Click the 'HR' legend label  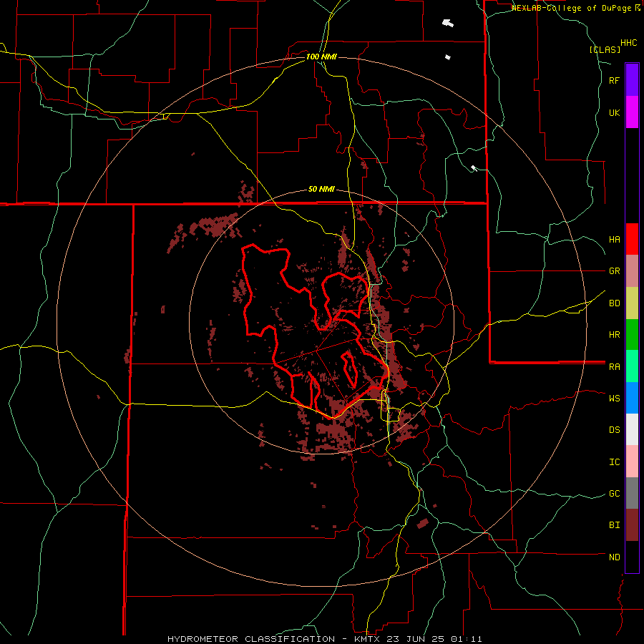tap(614, 335)
